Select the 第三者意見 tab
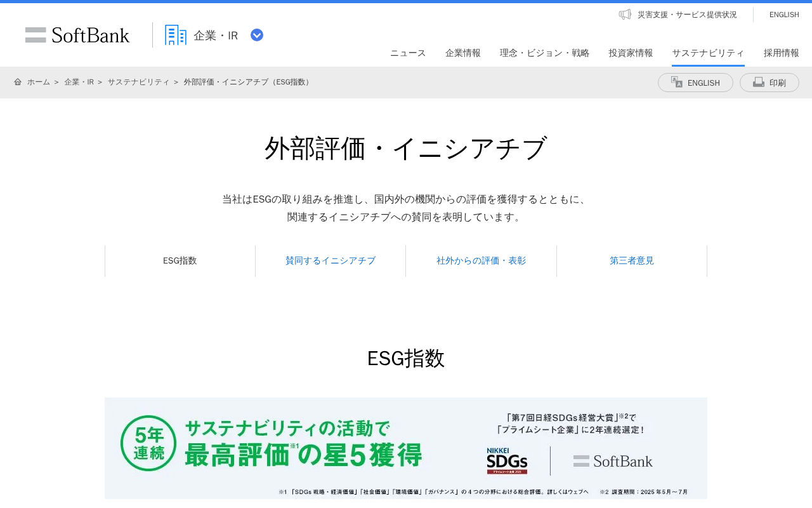The width and height of the screenshot is (812, 508). pyautogui.click(x=632, y=261)
